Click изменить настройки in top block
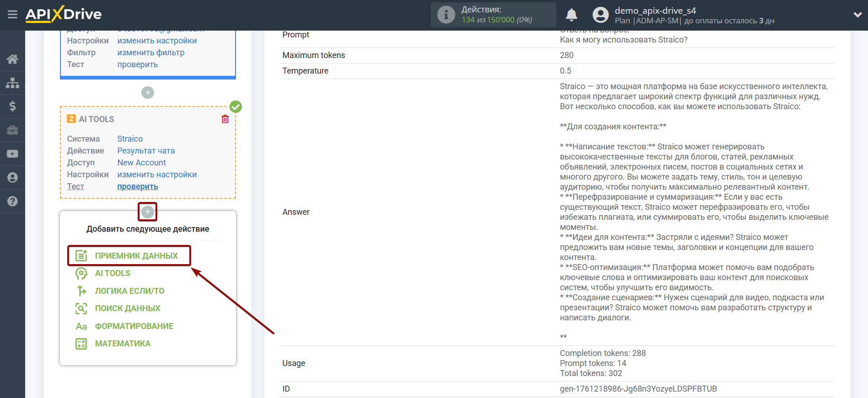868x398 pixels. click(x=157, y=41)
